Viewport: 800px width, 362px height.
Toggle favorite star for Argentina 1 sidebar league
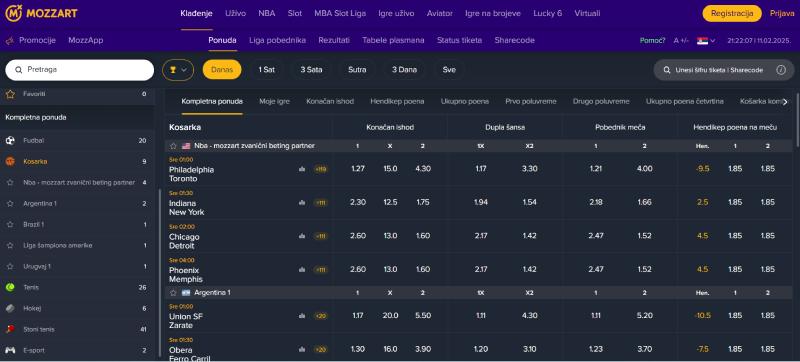click(x=10, y=203)
